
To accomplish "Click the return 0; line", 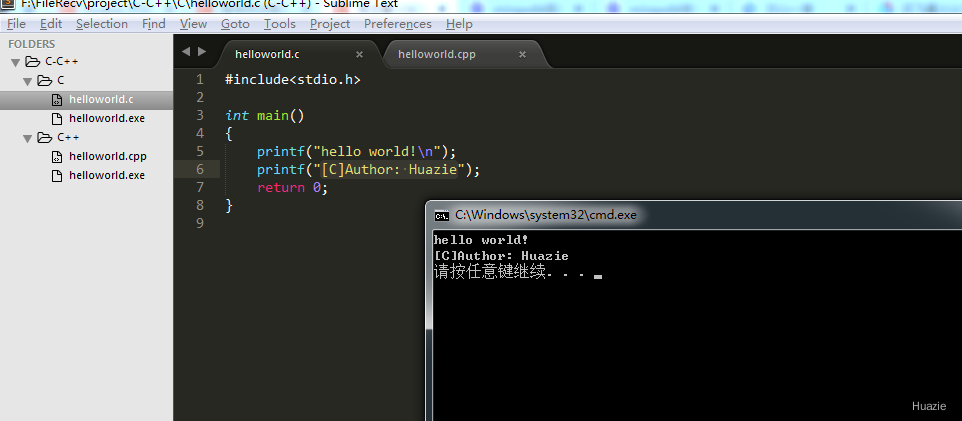I will tap(293, 188).
